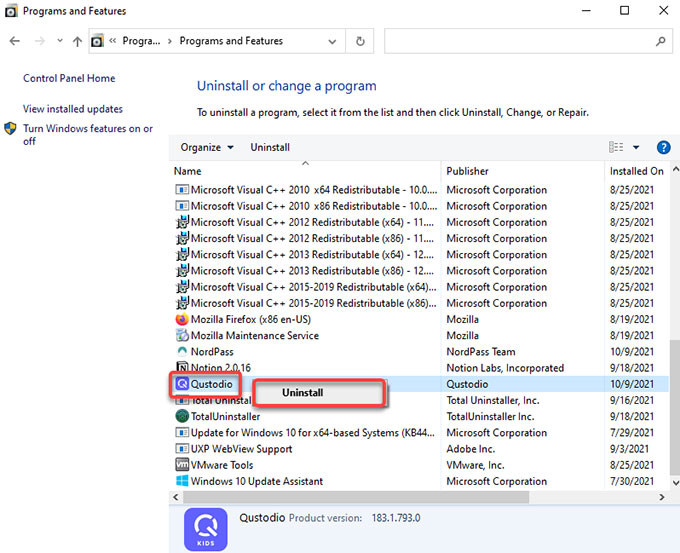Image resolution: width=680 pixels, height=553 pixels.
Task: Open the blue Help icon
Action: [663, 147]
